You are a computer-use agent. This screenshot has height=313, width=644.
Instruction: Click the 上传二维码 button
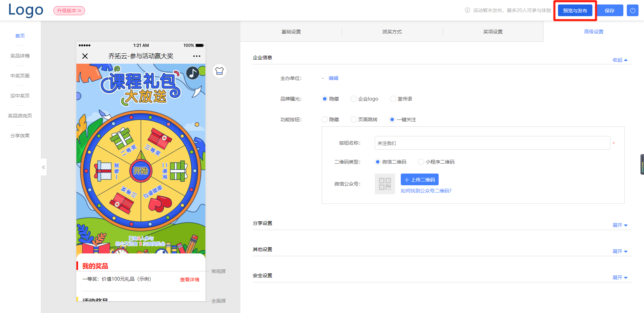[420, 179]
